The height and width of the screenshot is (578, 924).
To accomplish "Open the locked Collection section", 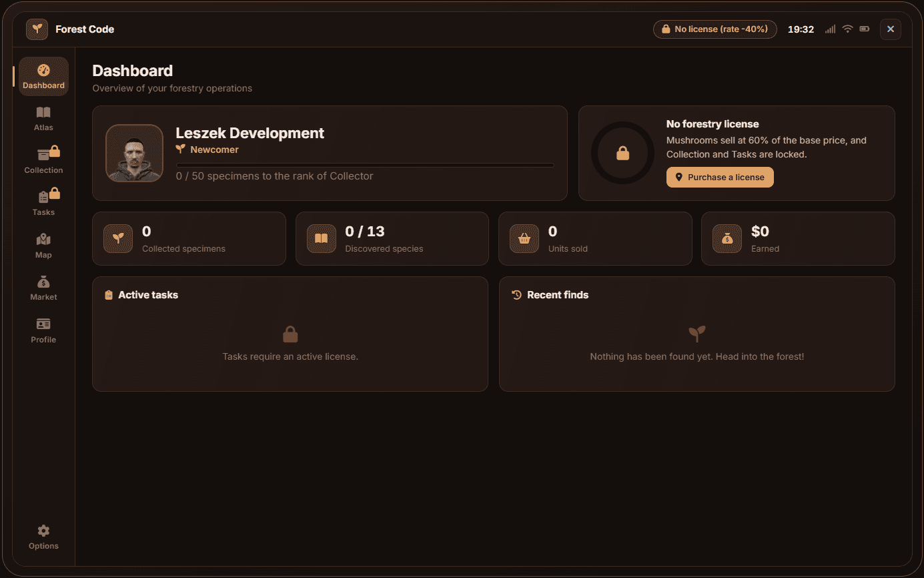I will [x=43, y=161].
